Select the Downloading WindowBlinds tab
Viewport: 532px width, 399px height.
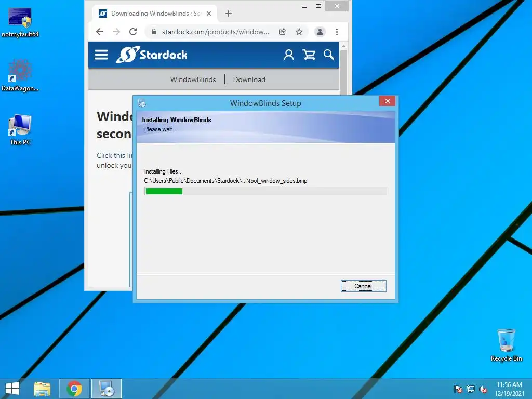(155, 14)
